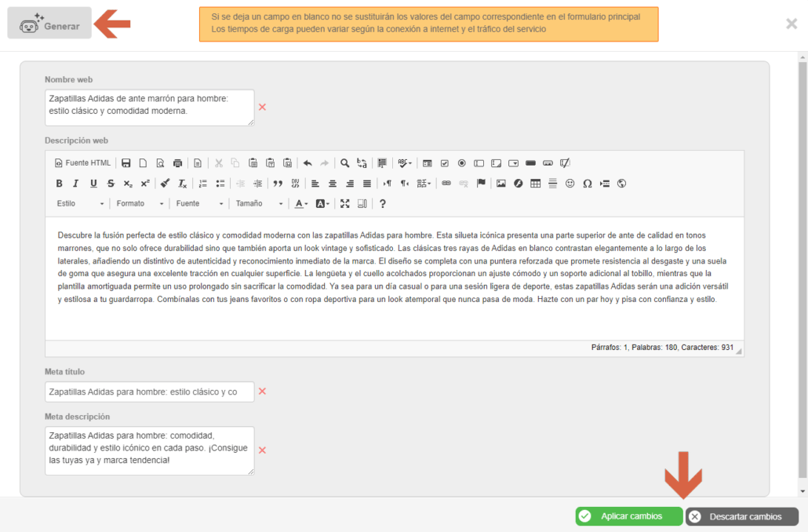
Task: Insert a smiley emoticon
Action: (x=570, y=183)
